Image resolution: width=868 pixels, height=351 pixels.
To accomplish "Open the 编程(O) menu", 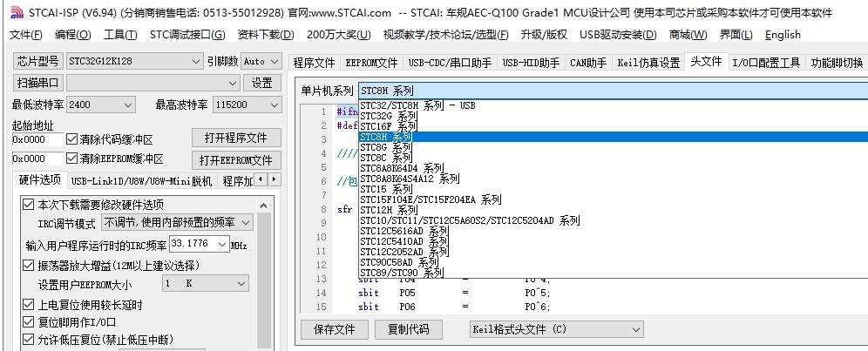I will click(72, 34).
